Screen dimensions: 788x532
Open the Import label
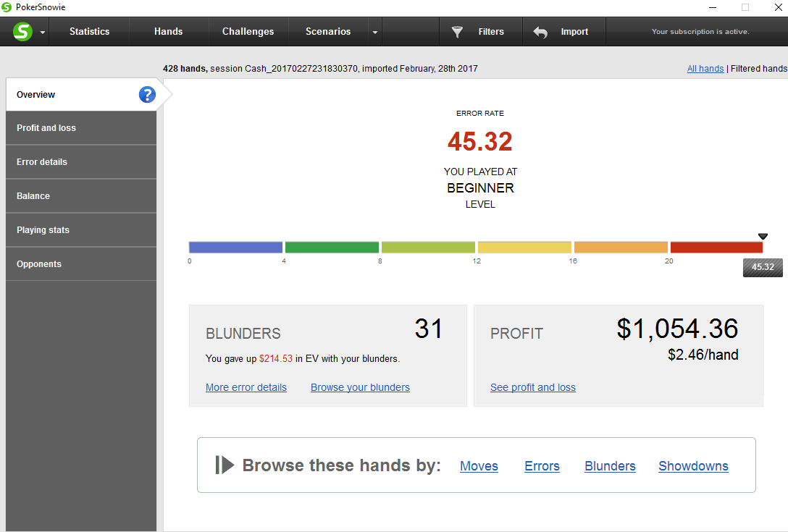coord(574,32)
